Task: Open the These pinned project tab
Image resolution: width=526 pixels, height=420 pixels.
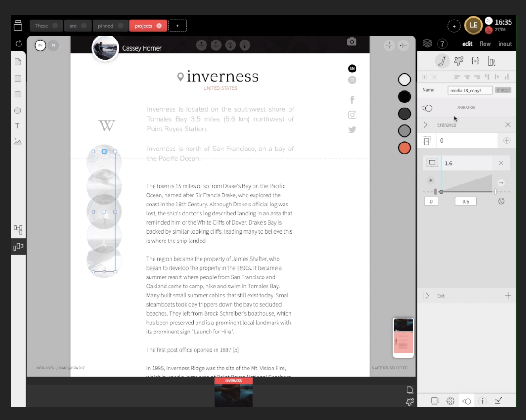Action: pyautogui.click(x=46, y=26)
